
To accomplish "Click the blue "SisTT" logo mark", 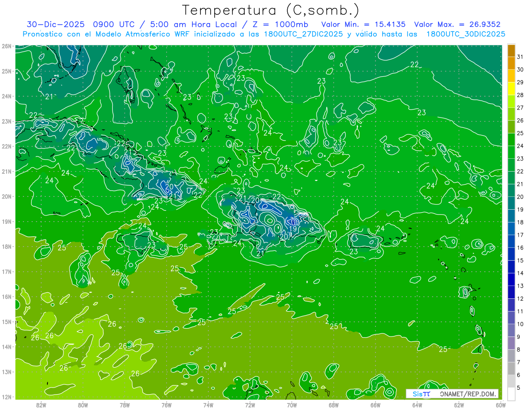I will (421, 394).
